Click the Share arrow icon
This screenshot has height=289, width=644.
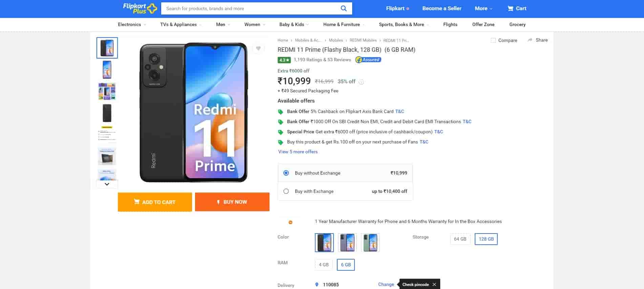click(x=530, y=40)
